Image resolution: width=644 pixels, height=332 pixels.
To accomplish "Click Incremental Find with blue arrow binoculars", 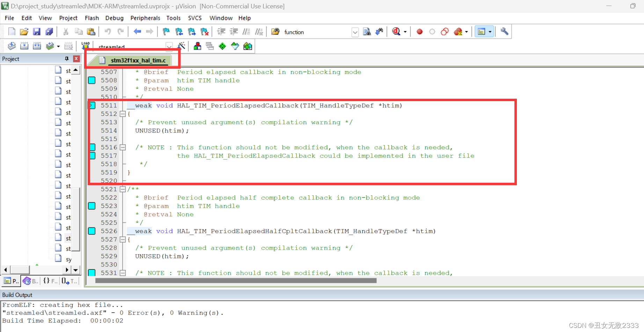I will pos(379,32).
